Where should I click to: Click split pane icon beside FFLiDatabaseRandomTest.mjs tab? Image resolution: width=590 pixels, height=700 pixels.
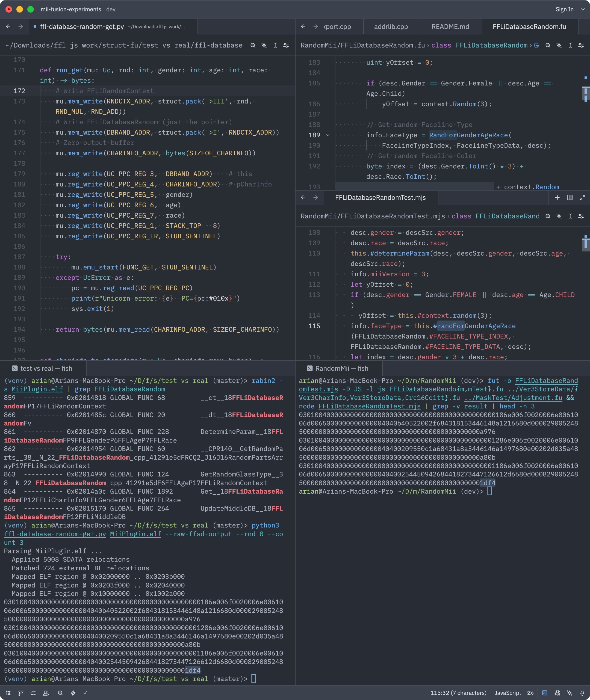tap(570, 198)
